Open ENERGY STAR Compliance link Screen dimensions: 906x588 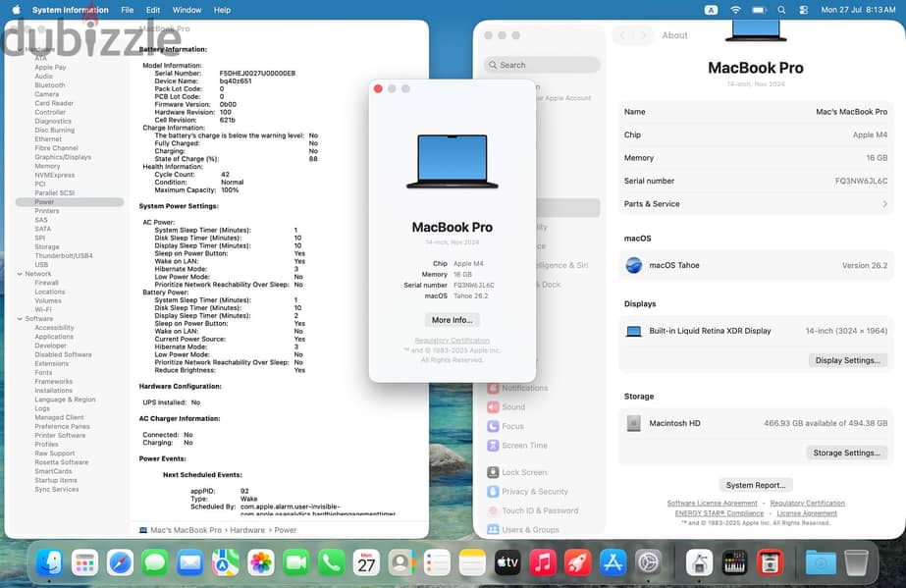719,513
